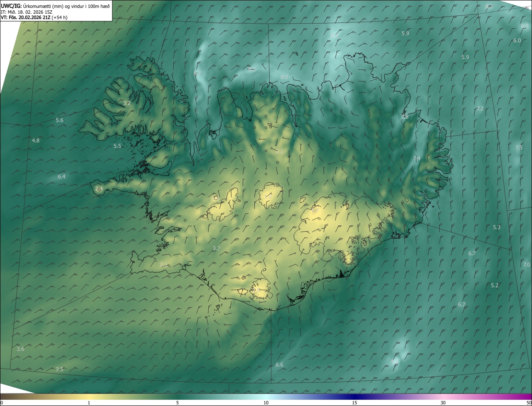The width and height of the screenshot is (532, 406).
Task: Click the 8.2 value label north of Iceland
Action: pyautogui.click(x=285, y=77)
